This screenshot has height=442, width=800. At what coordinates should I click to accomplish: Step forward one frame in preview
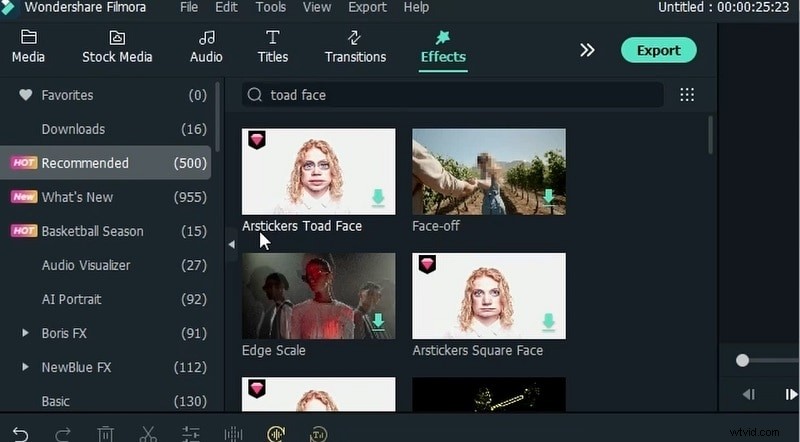point(791,394)
